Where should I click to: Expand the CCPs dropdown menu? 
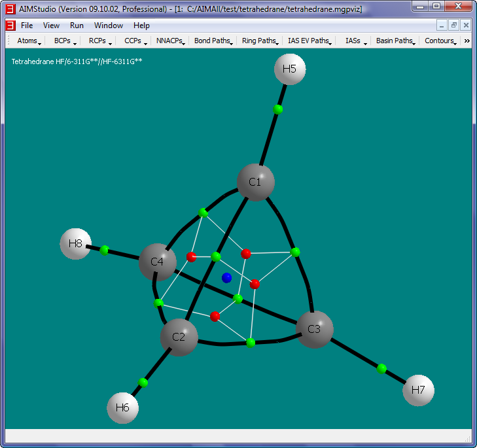click(135, 41)
